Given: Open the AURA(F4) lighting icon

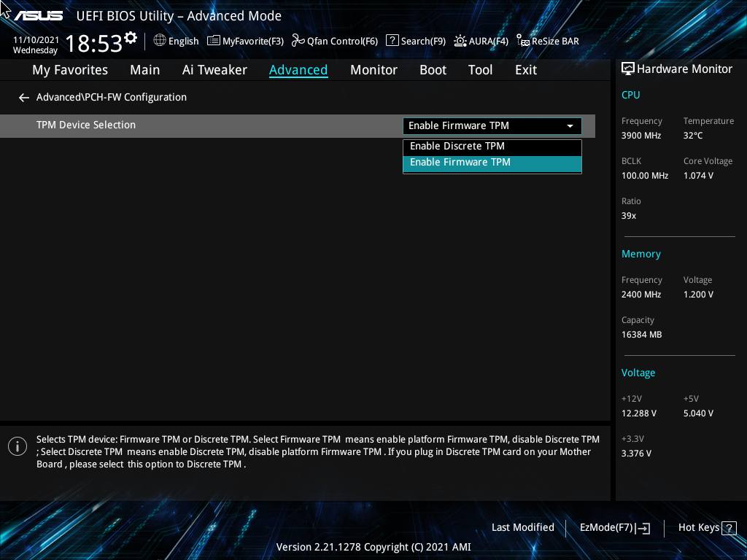Looking at the screenshot, I should (x=460, y=41).
